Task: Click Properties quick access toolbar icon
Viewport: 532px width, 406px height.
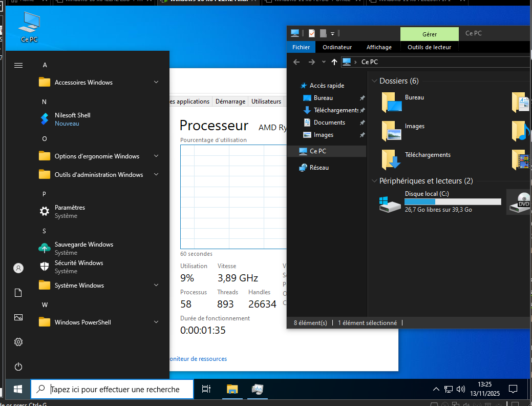Action: 312,33
